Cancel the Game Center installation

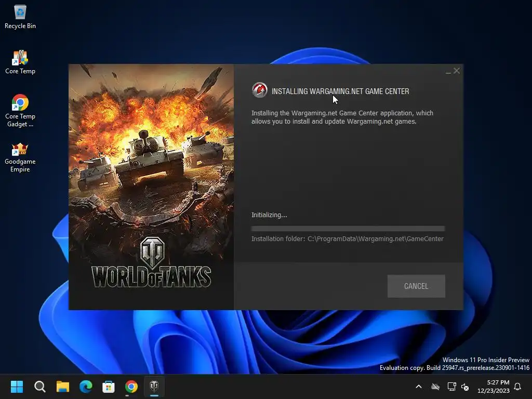click(x=416, y=286)
